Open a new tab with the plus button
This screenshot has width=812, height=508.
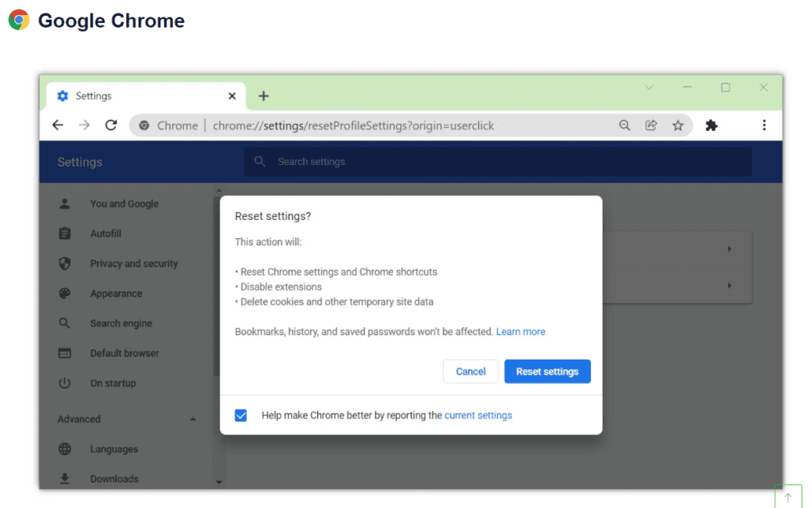pos(263,96)
